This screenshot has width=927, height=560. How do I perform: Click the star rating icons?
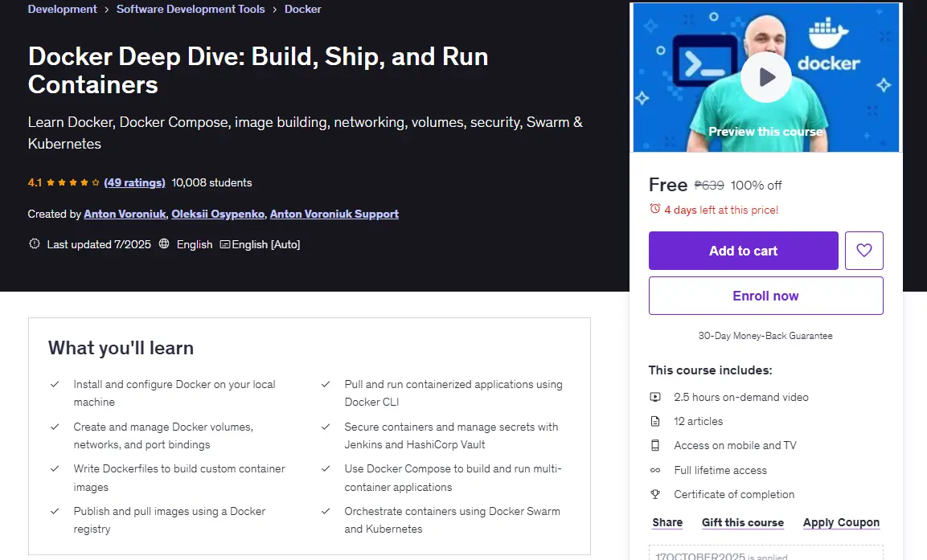click(72, 182)
